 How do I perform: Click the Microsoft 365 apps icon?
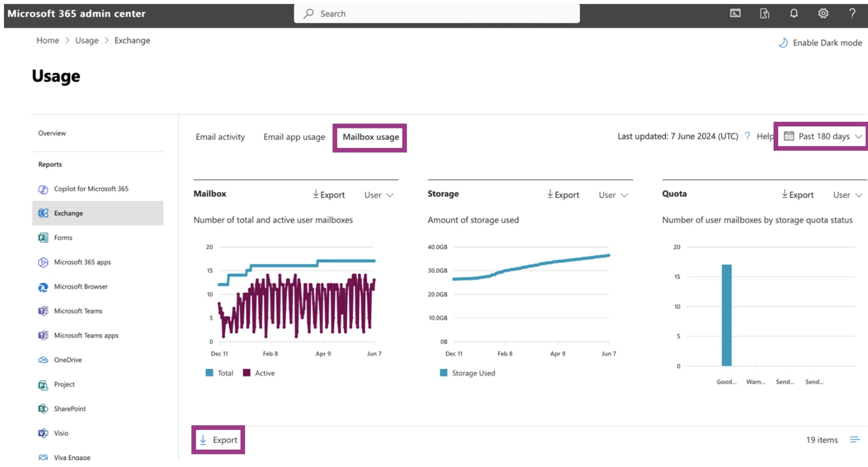click(x=43, y=262)
